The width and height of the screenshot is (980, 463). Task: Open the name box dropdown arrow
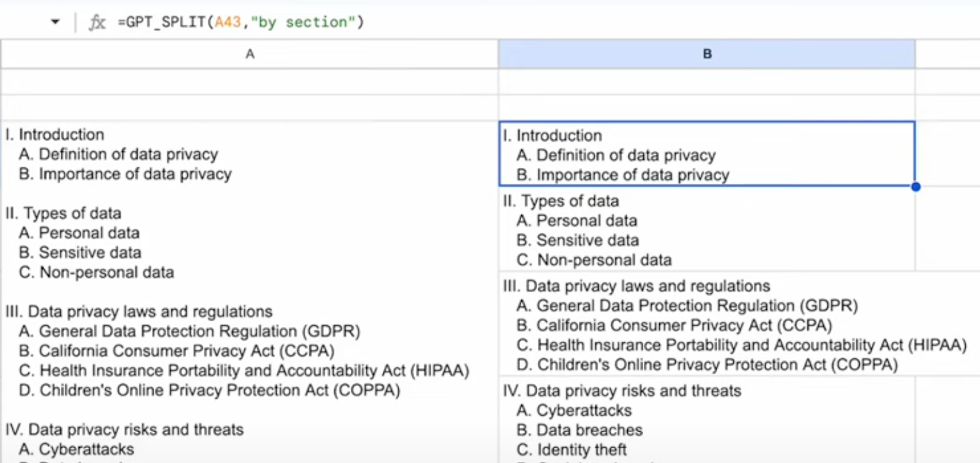tap(55, 22)
